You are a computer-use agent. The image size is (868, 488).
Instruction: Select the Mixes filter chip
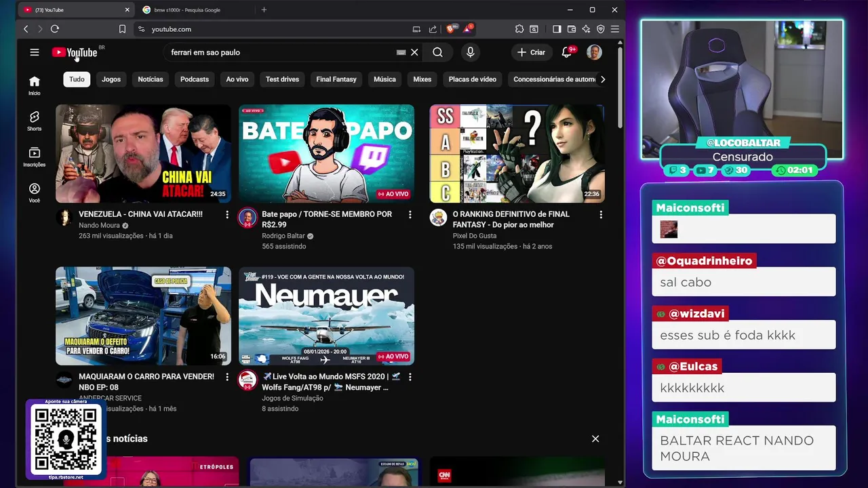pos(422,79)
